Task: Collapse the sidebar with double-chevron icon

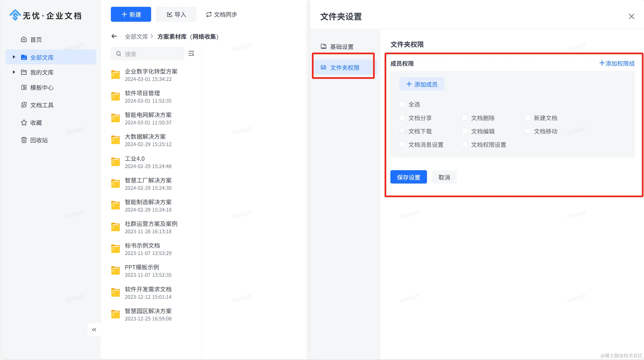Action: (94, 330)
